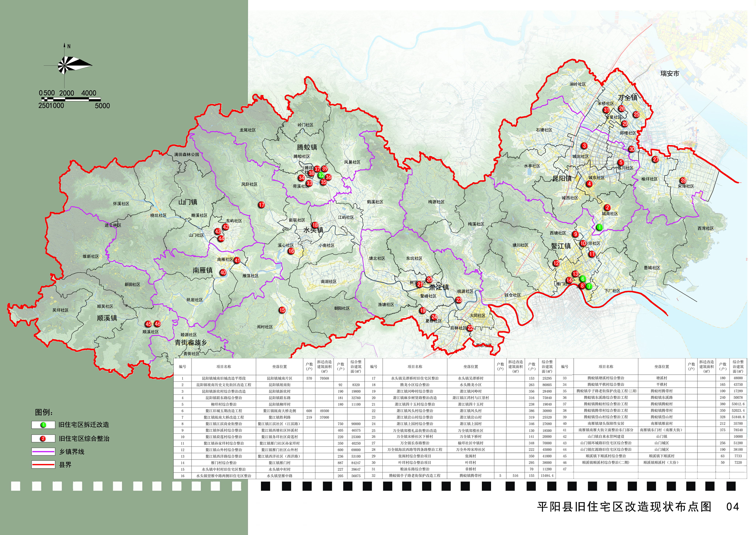Click red marker 40 in 南雁镇
This screenshot has width=756, height=535.
pyautogui.click(x=223, y=272)
